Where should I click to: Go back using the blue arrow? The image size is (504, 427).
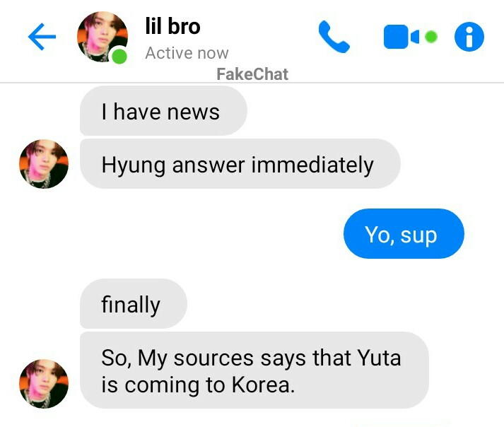(x=42, y=37)
